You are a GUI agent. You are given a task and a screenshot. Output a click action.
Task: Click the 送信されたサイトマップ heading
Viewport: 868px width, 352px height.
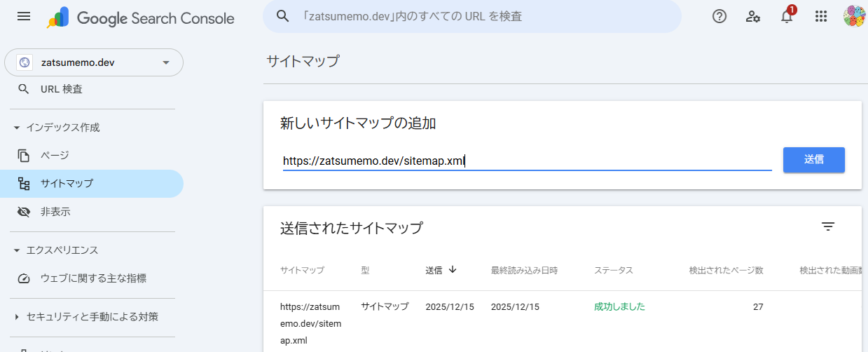[x=351, y=228]
